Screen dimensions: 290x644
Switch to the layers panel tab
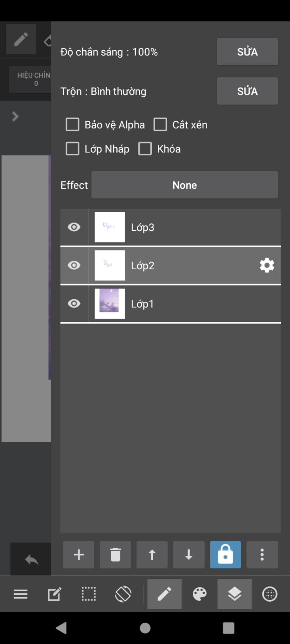234,594
